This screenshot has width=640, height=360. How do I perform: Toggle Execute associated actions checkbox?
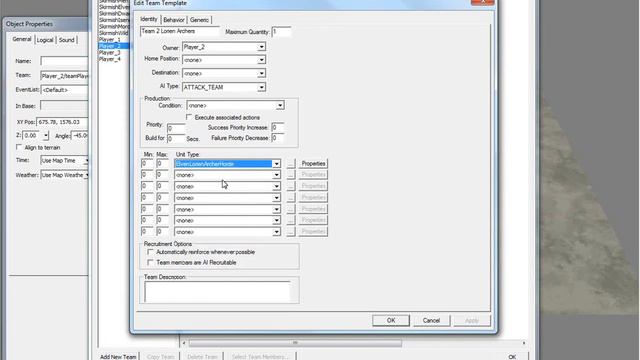[x=189, y=117]
